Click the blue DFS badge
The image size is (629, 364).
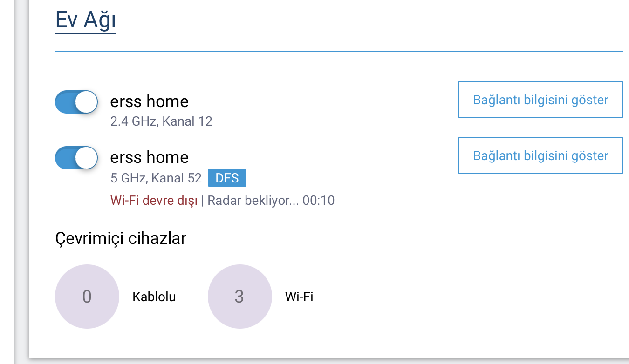pyautogui.click(x=227, y=178)
